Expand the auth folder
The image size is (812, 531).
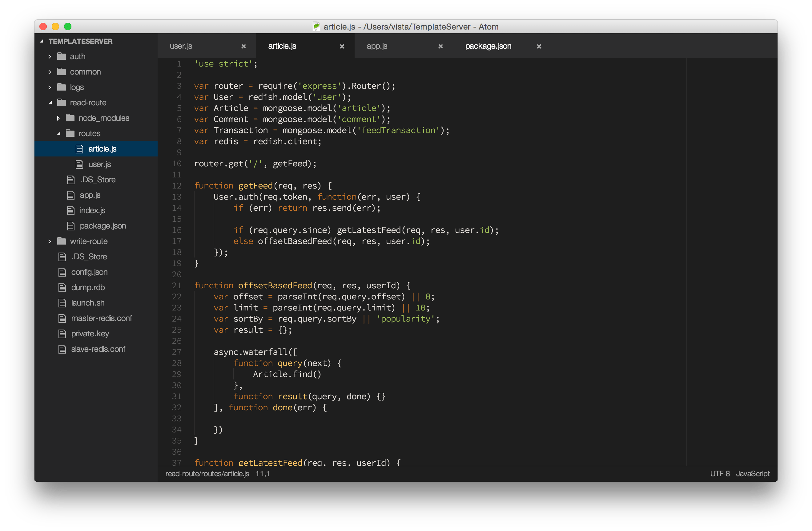pyautogui.click(x=50, y=56)
